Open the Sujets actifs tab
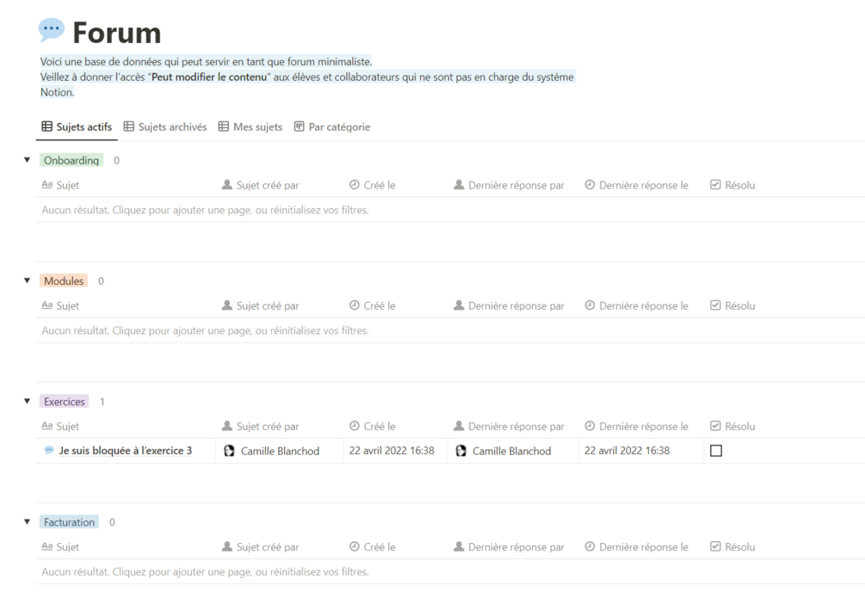This screenshot has width=865, height=616. coord(77,126)
